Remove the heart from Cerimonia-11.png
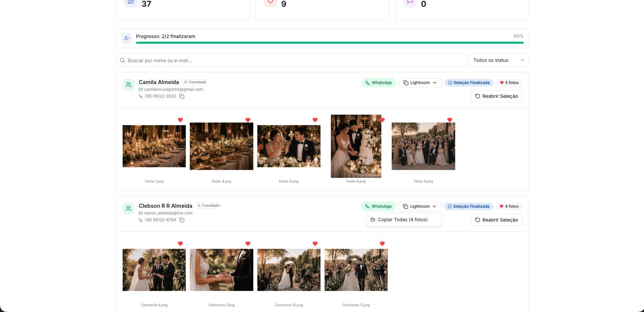This screenshot has width=644, height=312. click(382, 244)
